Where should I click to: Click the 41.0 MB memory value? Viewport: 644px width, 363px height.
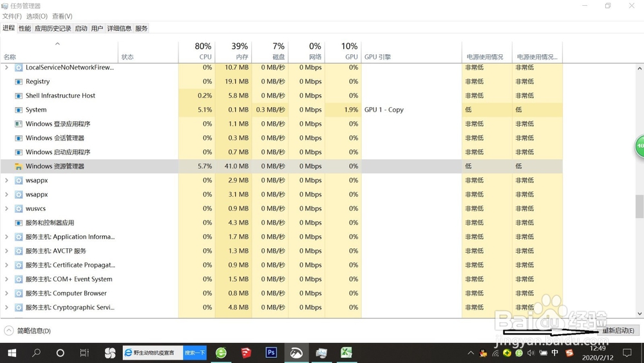tap(236, 166)
